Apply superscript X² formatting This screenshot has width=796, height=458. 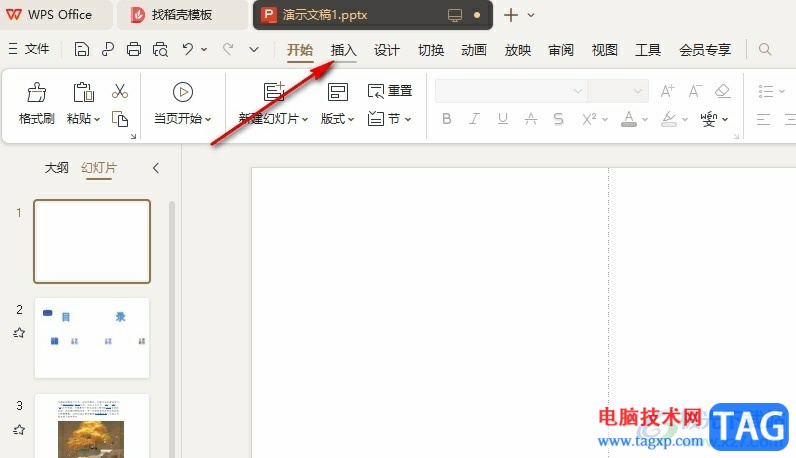[x=589, y=119]
